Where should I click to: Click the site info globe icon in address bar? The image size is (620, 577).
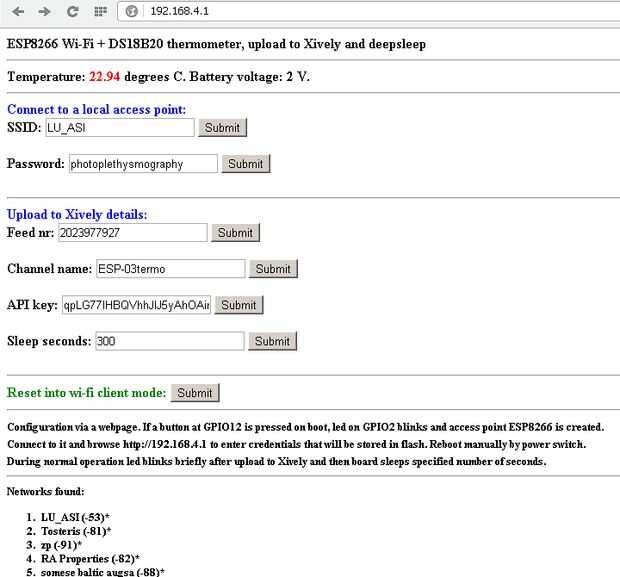coord(131,11)
